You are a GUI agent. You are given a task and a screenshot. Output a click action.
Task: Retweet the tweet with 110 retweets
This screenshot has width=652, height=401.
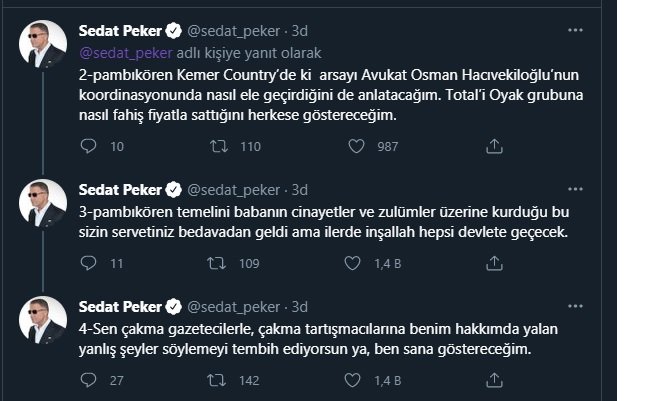(219, 146)
